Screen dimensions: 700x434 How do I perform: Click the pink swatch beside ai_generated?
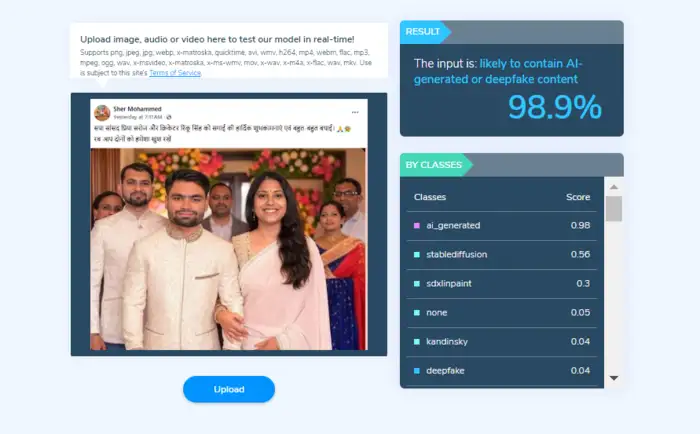pyautogui.click(x=417, y=225)
